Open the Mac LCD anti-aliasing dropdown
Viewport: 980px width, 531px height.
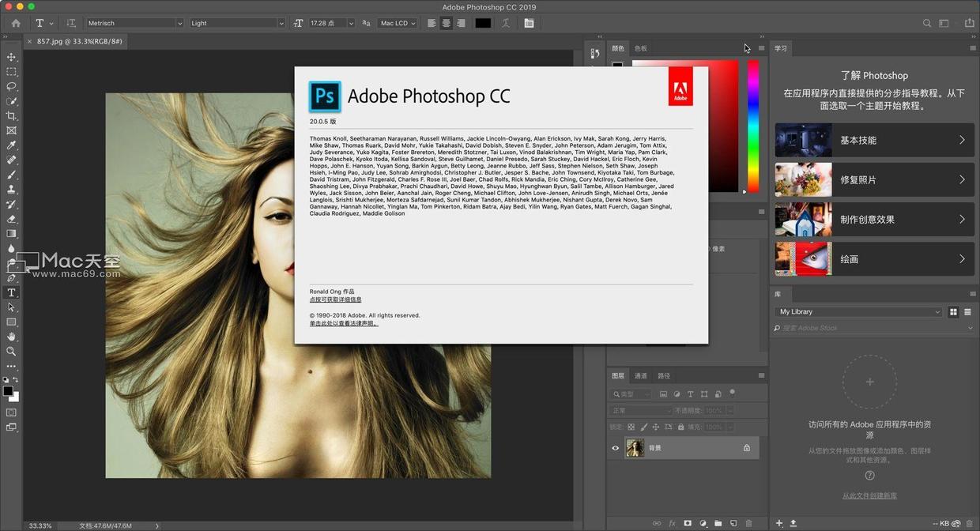coord(398,23)
